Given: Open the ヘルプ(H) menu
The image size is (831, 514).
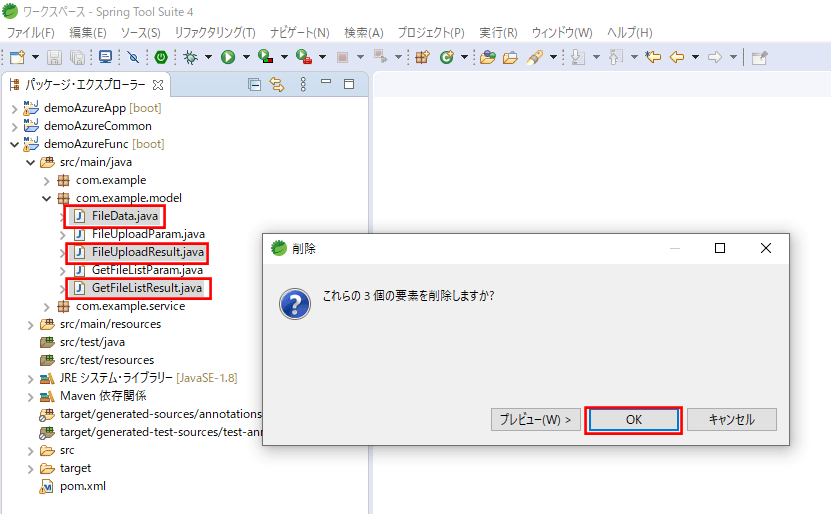Looking at the screenshot, I should coord(630,33).
